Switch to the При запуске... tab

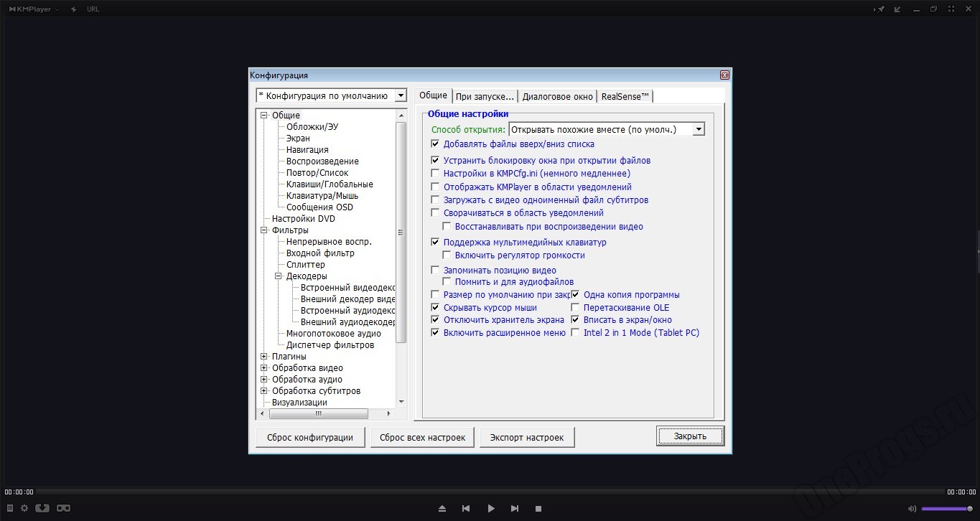[x=485, y=96]
